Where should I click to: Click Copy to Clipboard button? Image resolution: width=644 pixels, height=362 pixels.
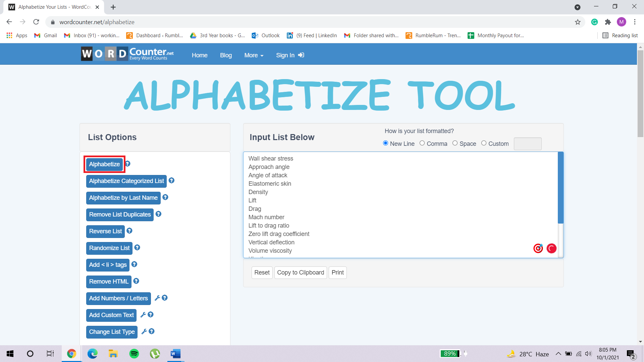coord(301,273)
